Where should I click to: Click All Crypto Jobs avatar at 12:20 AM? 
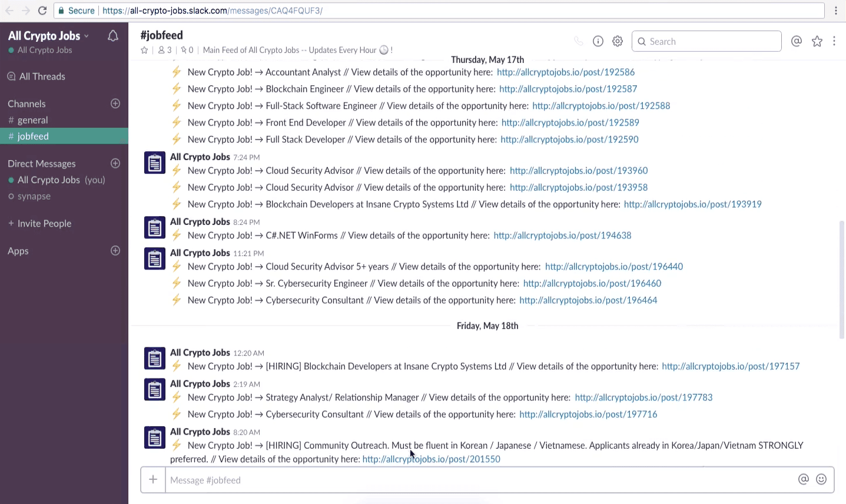coord(155,358)
